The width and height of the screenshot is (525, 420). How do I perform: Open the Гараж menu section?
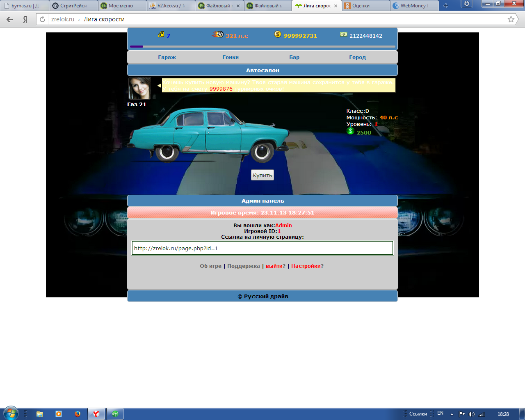coord(167,57)
